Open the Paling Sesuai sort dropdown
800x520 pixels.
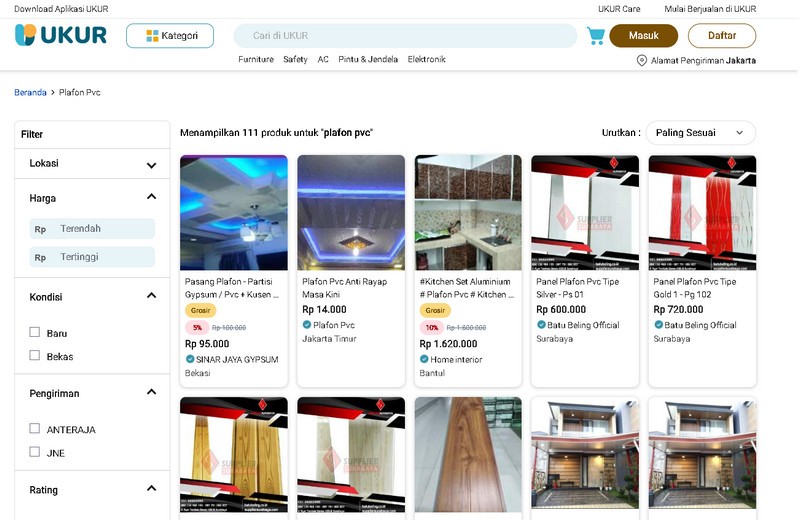tap(701, 133)
